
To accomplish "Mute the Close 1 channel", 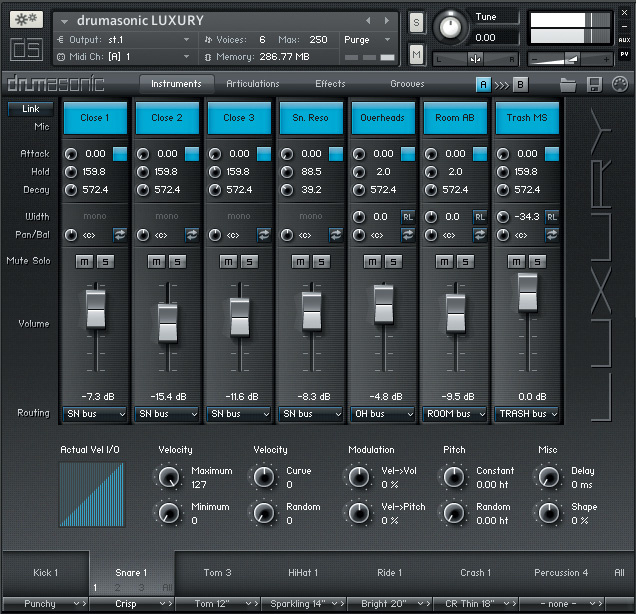I will [x=84, y=262].
